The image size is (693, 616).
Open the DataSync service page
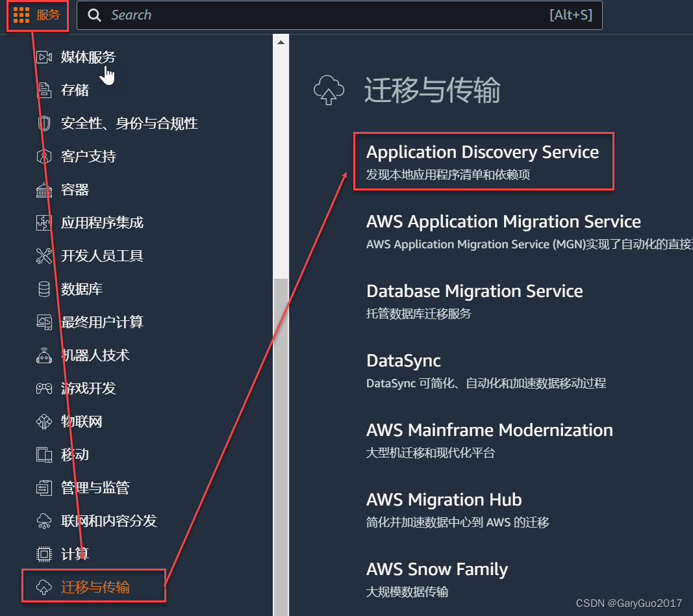(403, 361)
